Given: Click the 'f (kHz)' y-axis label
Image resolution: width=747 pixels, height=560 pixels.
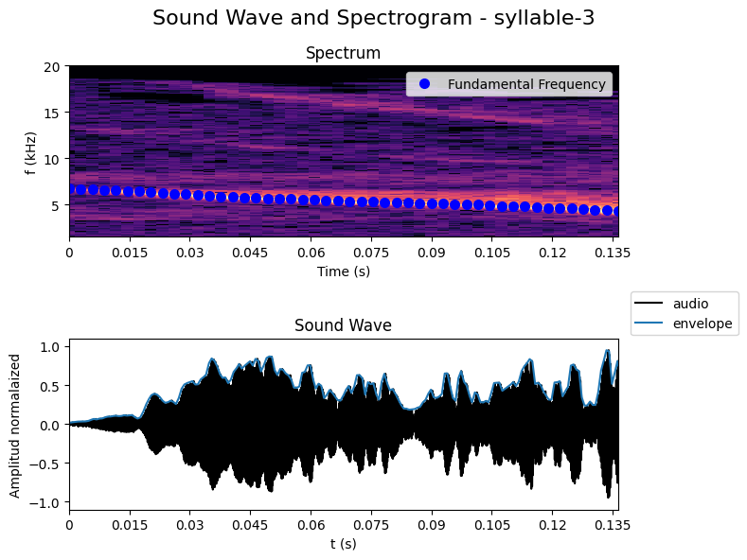Looking at the screenshot, I should [x=31, y=153].
